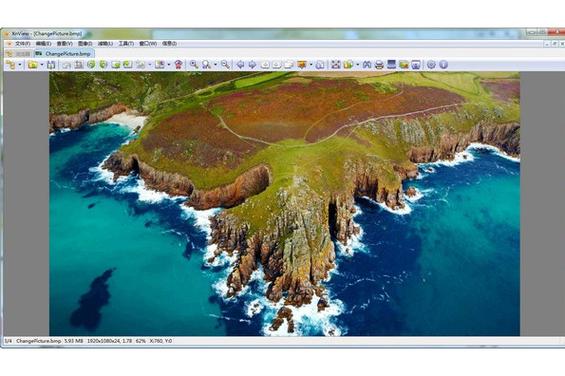Image resolution: width=565 pixels, height=376 pixels.
Task: Open the 编辑(E) menu
Action: [x=43, y=44]
